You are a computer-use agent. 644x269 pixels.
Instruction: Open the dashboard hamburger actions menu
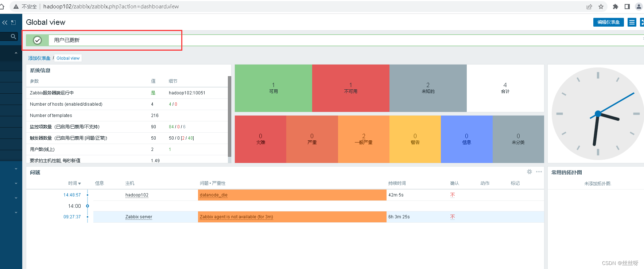pos(632,22)
